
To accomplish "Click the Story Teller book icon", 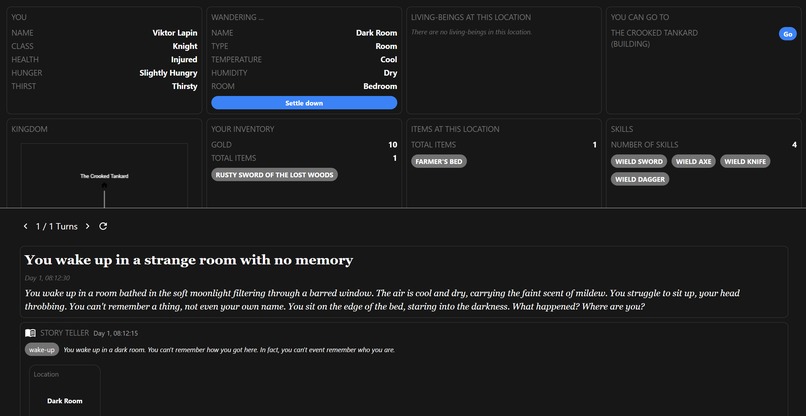I will coord(31,333).
